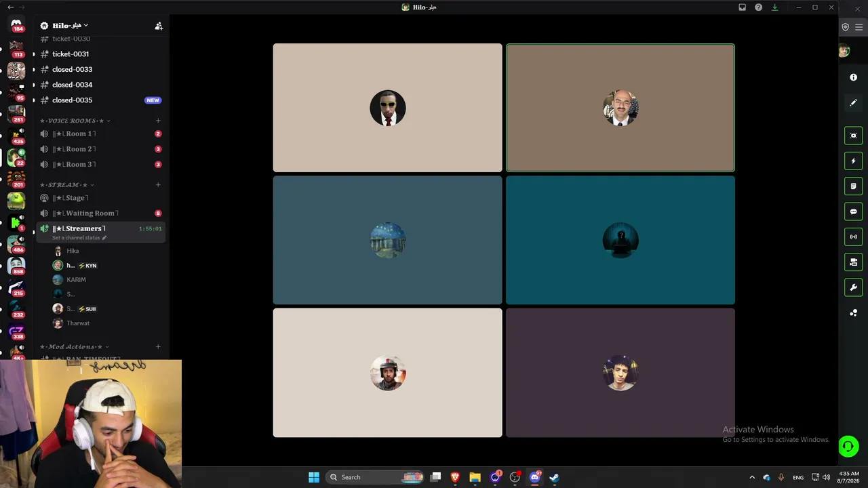Open the Discord inbox icon in the title bar
868x488 pixels.
742,7
